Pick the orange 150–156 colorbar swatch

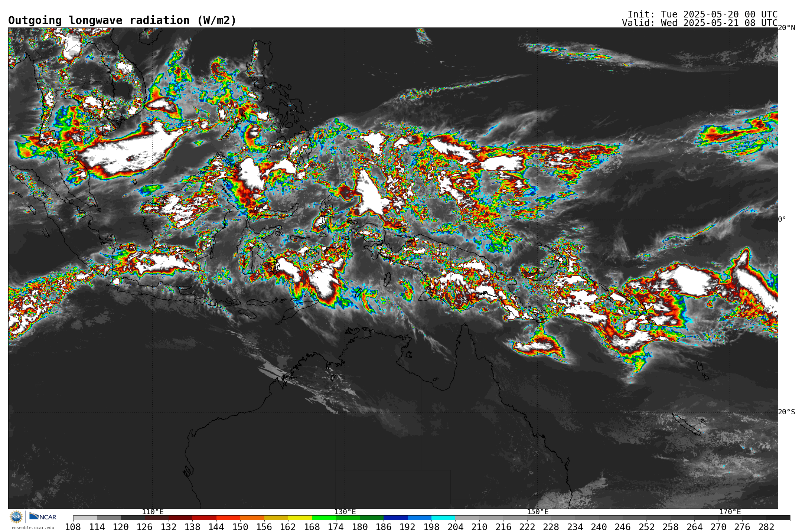point(252,518)
